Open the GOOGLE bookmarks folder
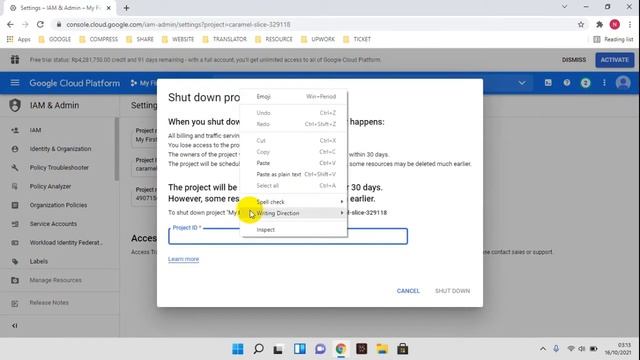Image resolution: width=640 pixels, height=360 pixels. (x=55, y=39)
